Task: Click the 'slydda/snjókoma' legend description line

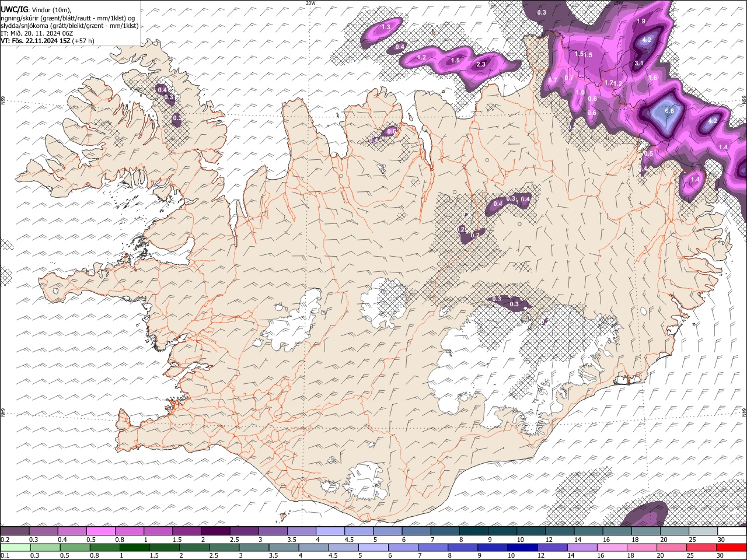Action: click(x=69, y=26)
